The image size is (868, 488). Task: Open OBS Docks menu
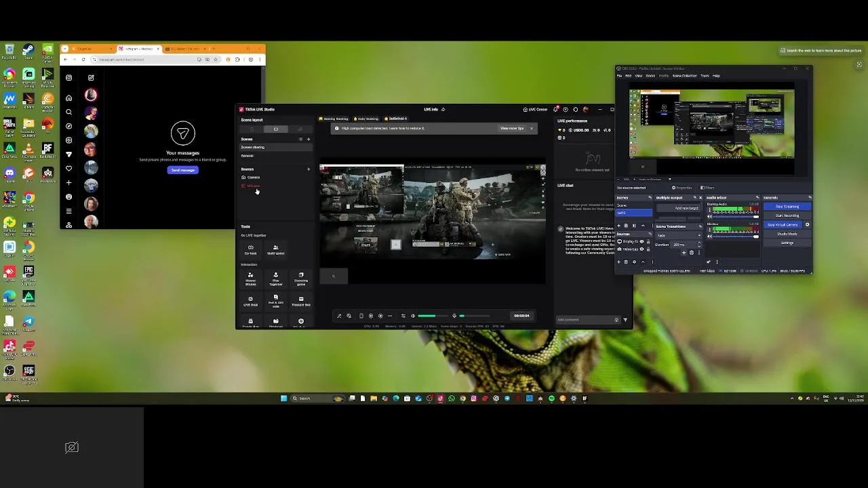pyautogui.click(x=650, y=76)
